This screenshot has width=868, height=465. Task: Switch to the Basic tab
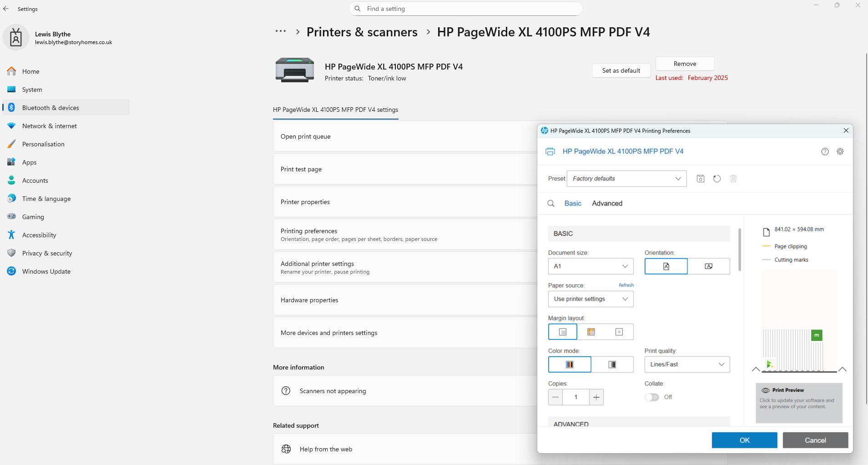pyautogui.click(x=573, y=203)
